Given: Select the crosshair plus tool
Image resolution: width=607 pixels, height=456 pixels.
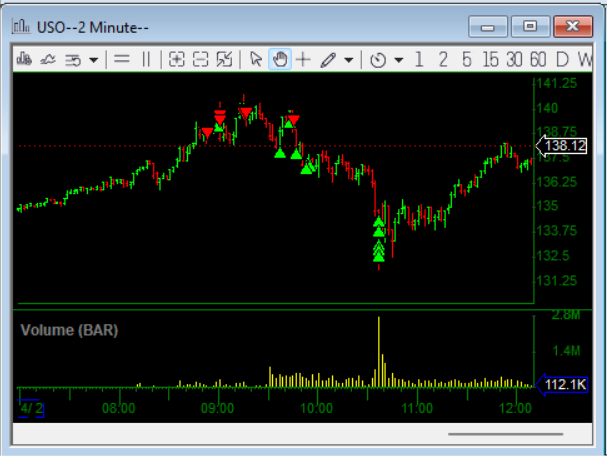Looking at the screenshot, I should pos(303,60).
